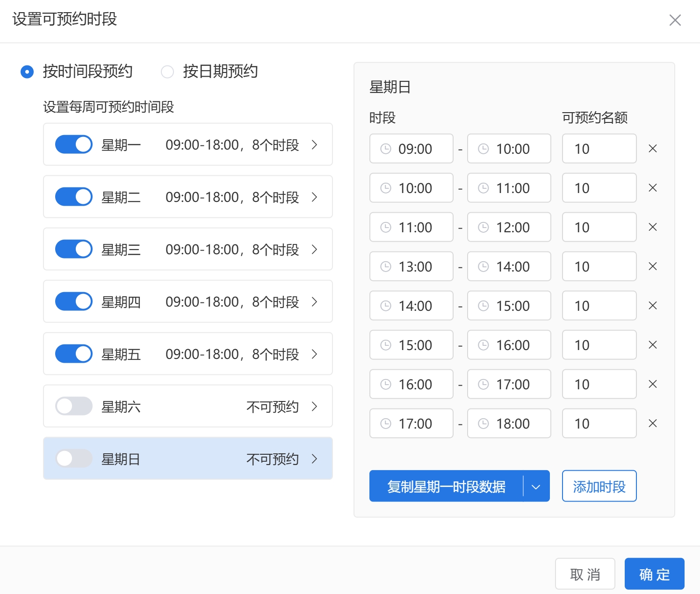This screenshot has height=594, width=700.
Task: Enable the 星期六 booking switch
Action: [x=74, y=406]
